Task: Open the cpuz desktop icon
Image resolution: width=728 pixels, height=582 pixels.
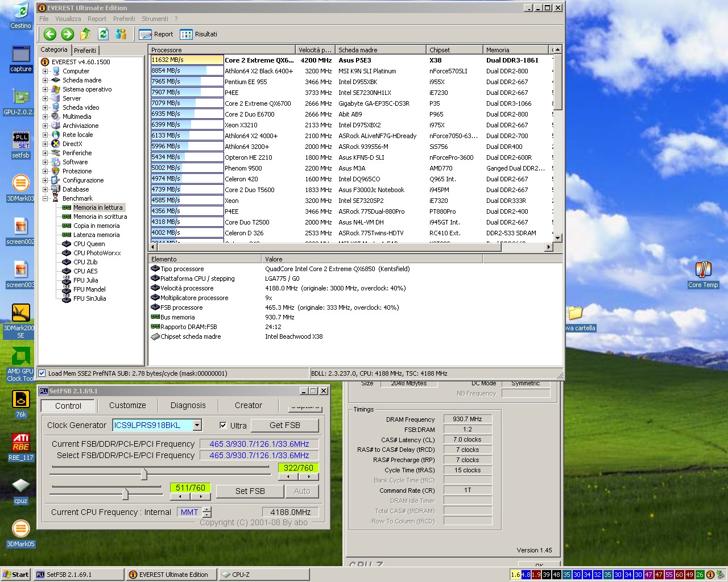Action: 20,490
